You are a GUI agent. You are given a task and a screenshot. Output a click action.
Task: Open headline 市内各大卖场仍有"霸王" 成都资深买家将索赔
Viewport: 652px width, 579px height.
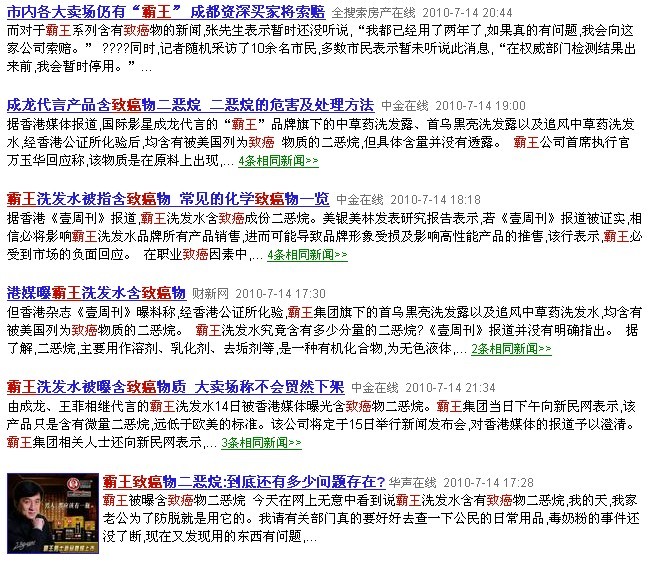click(x=165, y=13)
